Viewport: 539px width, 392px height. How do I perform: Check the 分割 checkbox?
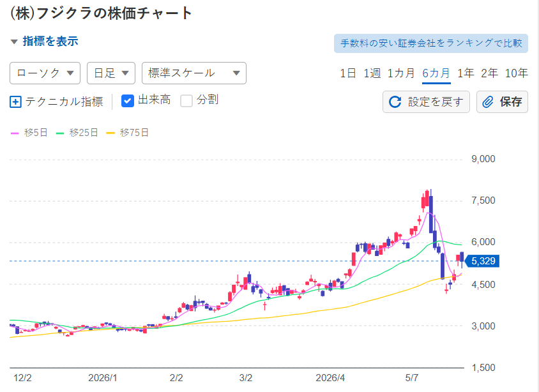pyautogui.click(x=186, y=101)
